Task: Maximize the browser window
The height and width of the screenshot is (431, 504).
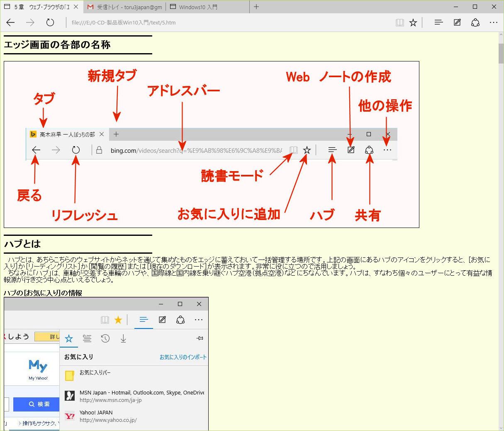Action: [475, 7]
